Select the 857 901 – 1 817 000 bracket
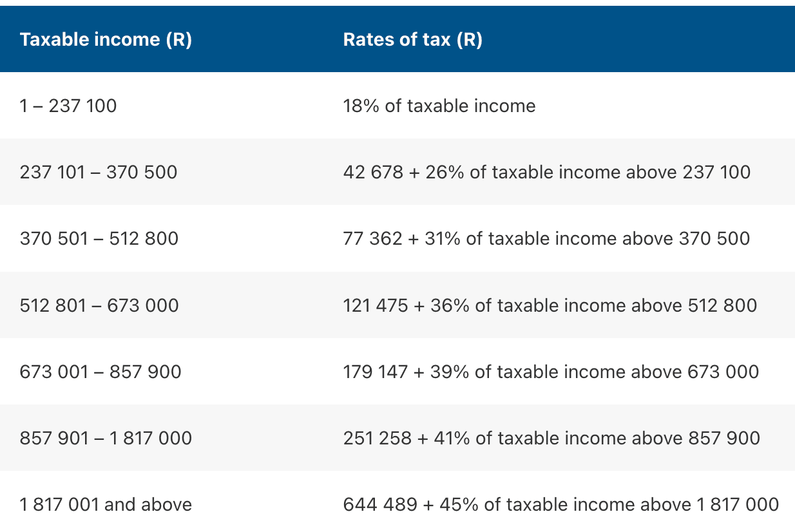795x532 pixels. tap(106, 439)
